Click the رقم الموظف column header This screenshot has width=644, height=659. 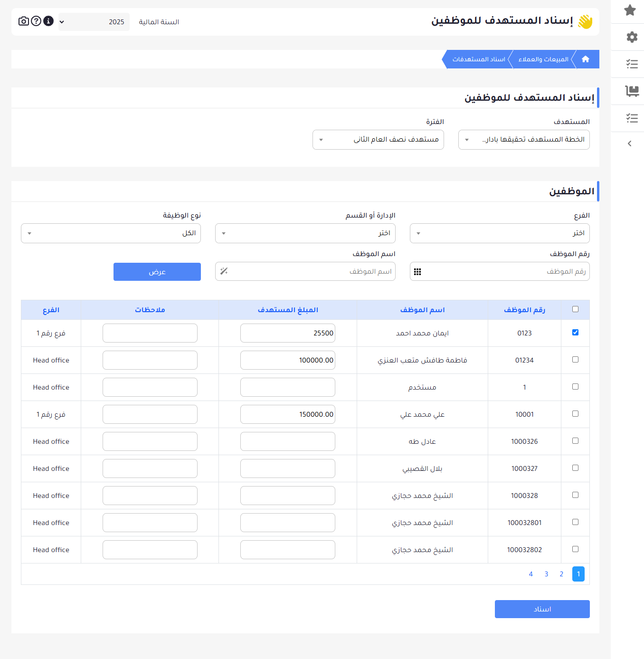click(524, 310)
